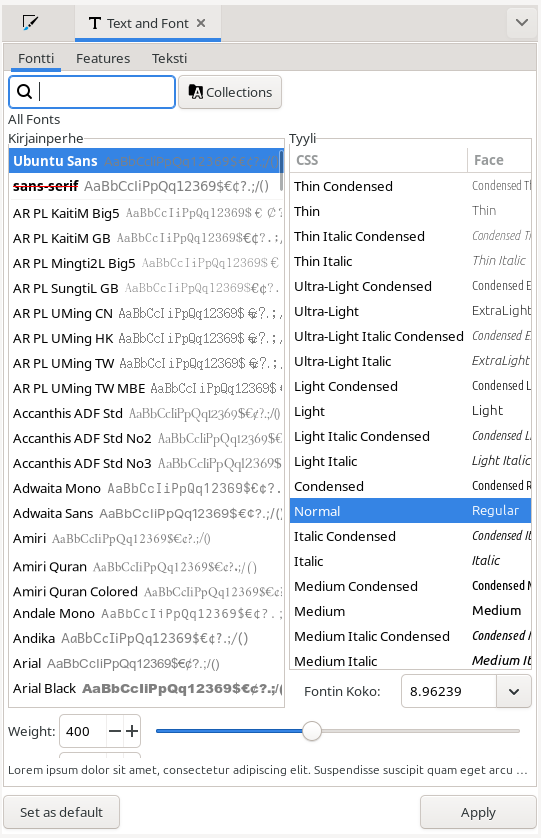This screenshot has height=838, width=541.
Task: Choose the Medium Condensed style
Action: pyautogui.click(x=411, y=586)
